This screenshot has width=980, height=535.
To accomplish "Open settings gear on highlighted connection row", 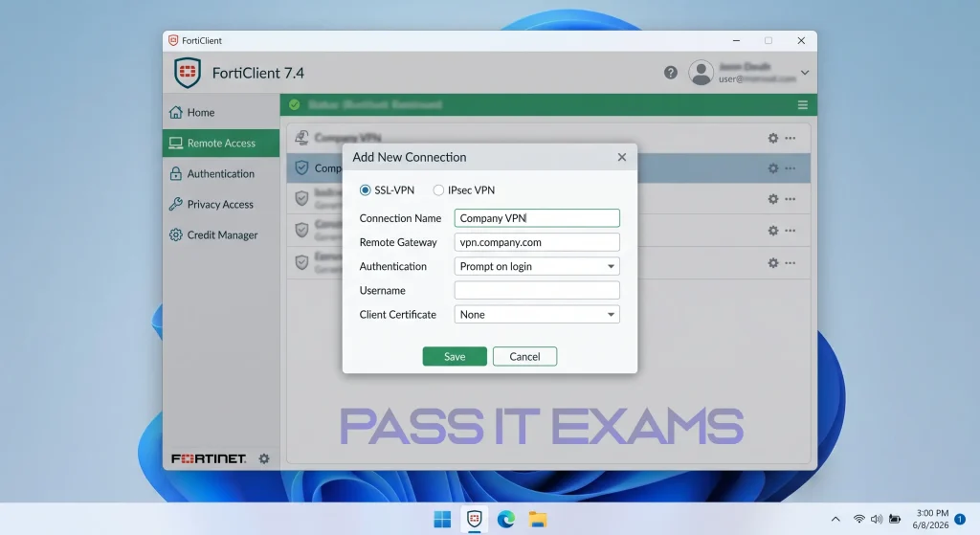I will click(773, 168).
